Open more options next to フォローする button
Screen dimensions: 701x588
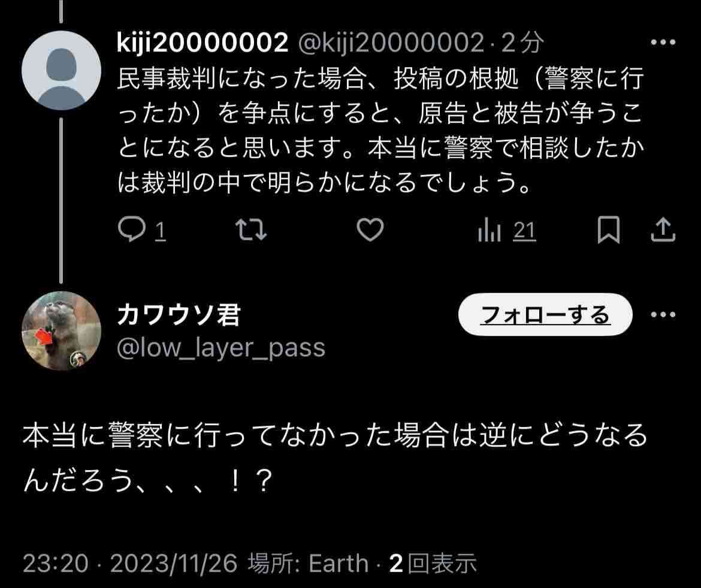(663, 314)
